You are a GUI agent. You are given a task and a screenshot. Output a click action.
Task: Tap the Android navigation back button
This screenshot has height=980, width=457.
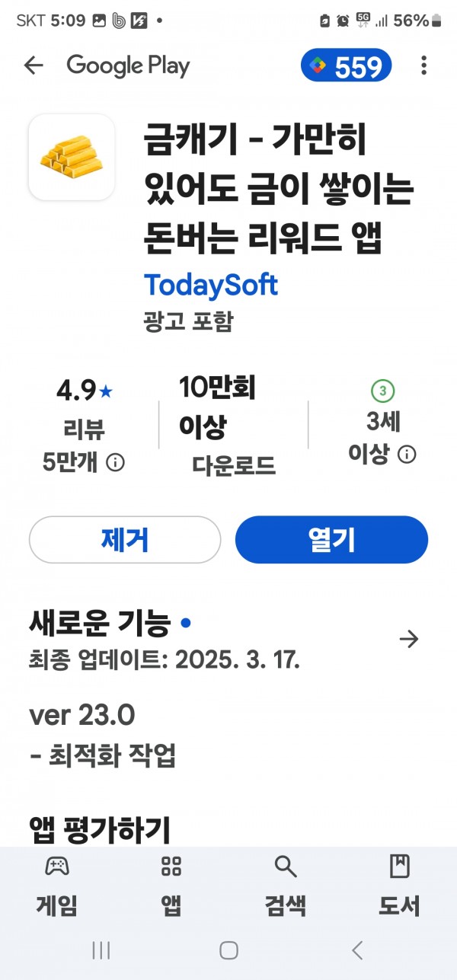tap(356, 950)
